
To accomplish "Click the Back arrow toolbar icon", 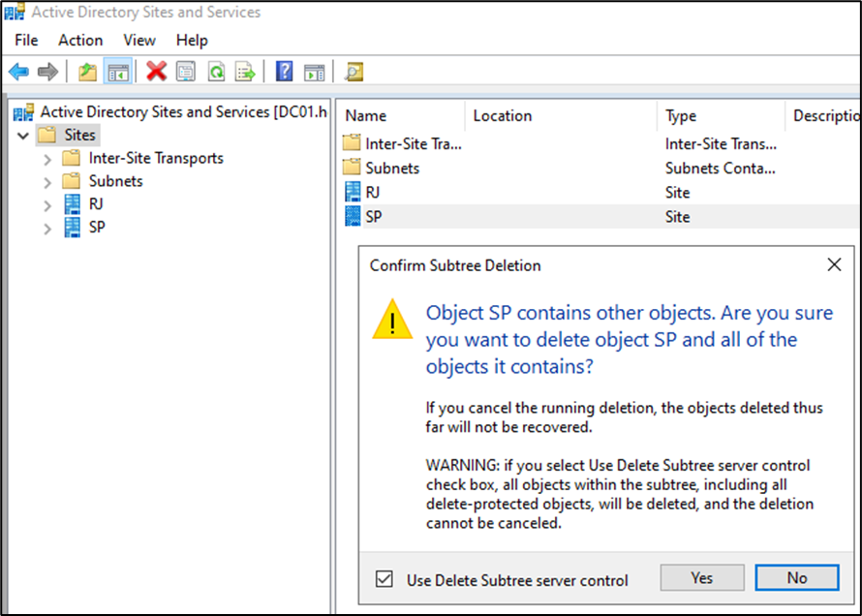I will [18, 72].
